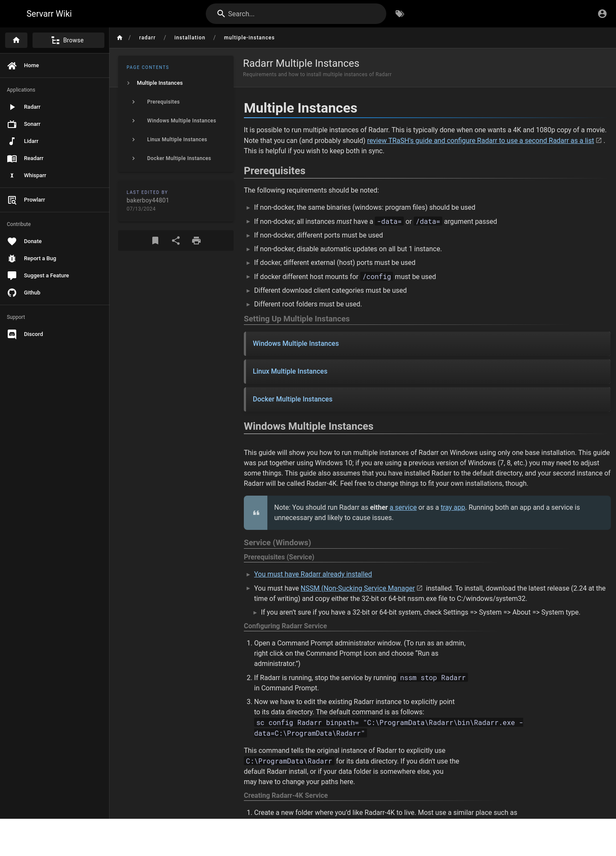Click external link icon after TRaSH guide
Viewport: 616px width, 856px height.
pos(599,140)
